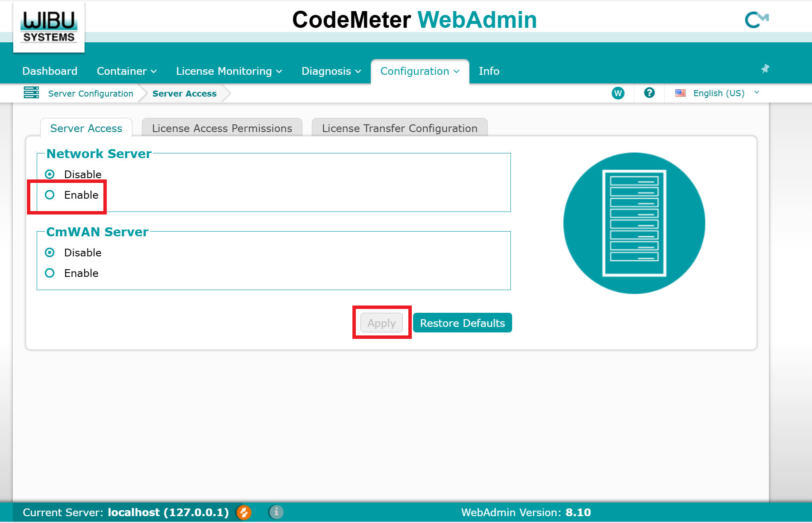
Task: Open the help question mark icon
Action: click(649, 93)
